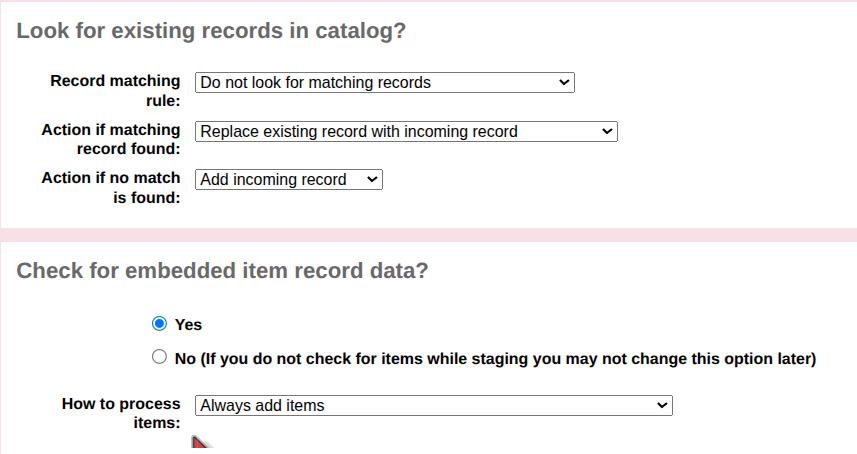Open the Record matching rule dropdown
Viewport: 857px width, 454px height.
point(384,83)
